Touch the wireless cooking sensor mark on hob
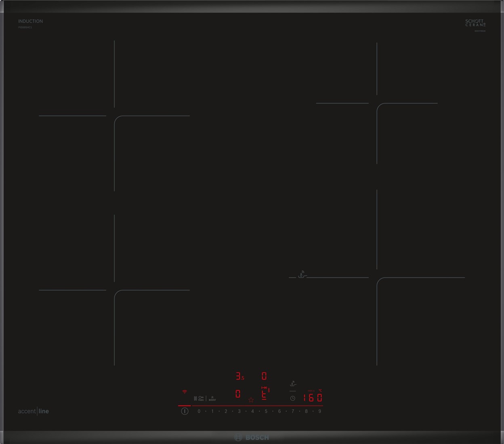 (302, 275)
